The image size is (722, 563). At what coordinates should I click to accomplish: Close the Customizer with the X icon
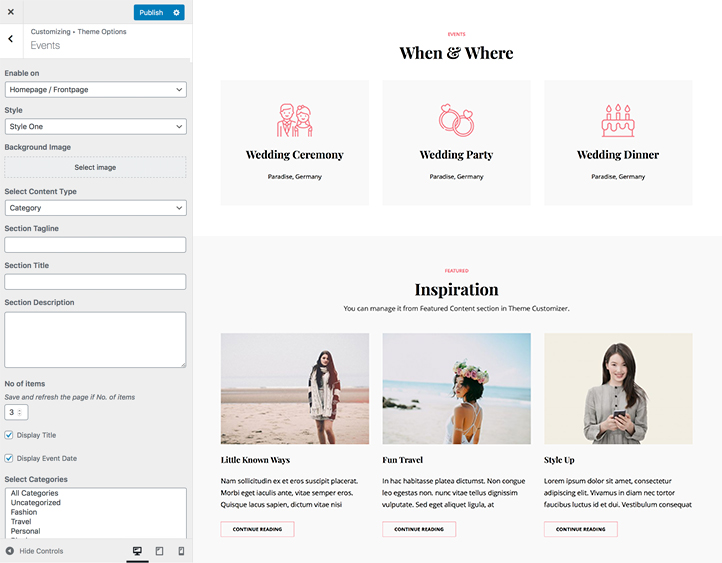pyautogui.click(x=10, y=12)
